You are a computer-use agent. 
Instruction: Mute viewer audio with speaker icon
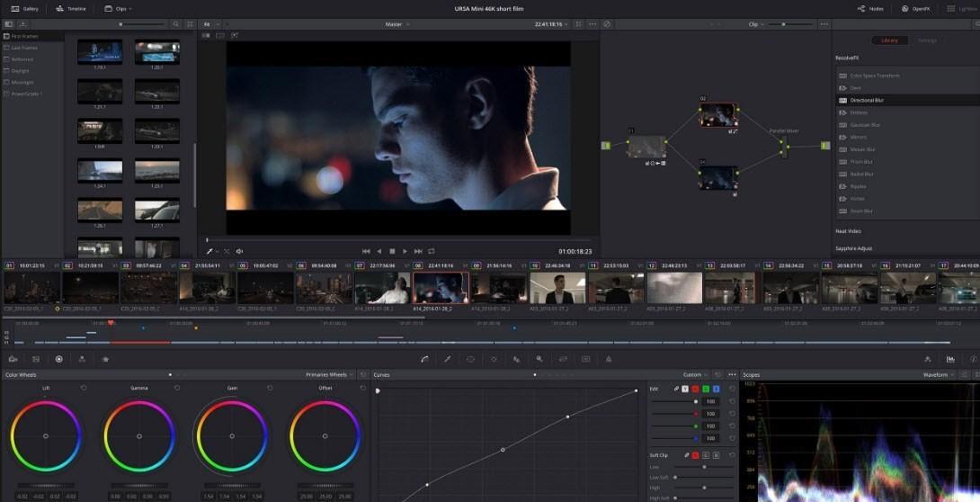coord(239,252)
